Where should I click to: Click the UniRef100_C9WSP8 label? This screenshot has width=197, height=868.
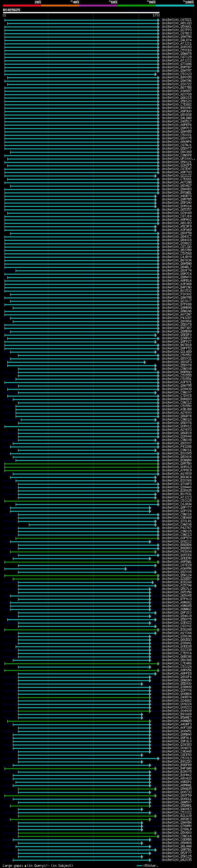[177, 155]
